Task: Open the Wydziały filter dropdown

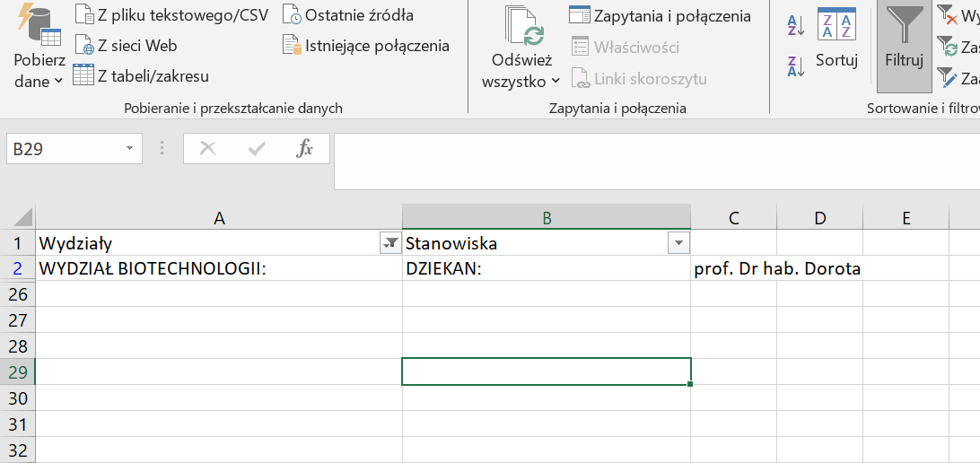Action: [x=390, y=243]
